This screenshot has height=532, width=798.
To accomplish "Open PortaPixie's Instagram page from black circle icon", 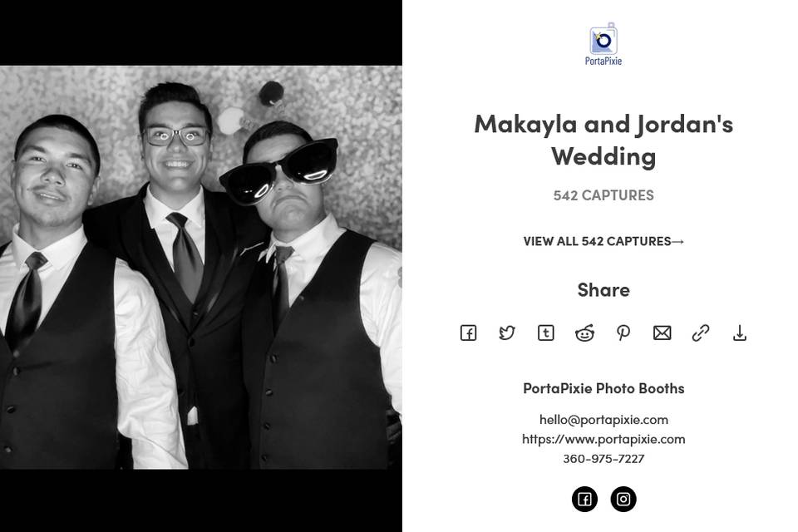I will 623,499.
